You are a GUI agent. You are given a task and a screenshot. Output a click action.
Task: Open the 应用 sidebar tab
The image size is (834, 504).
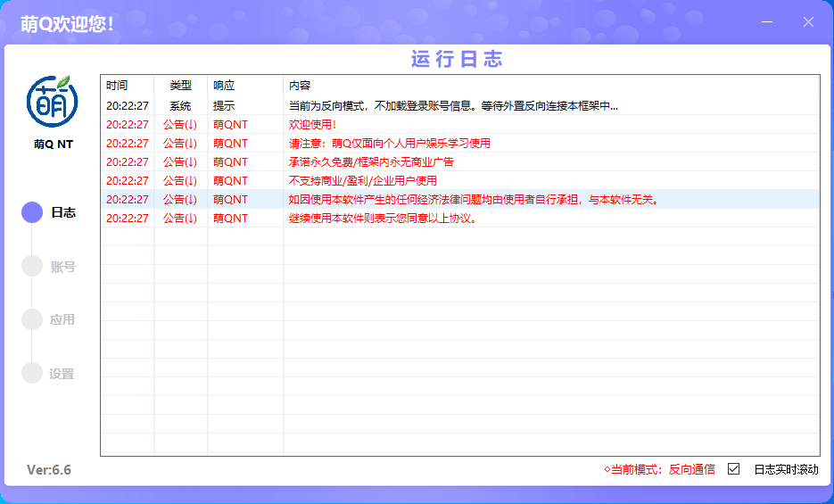[x=49, y=319]
